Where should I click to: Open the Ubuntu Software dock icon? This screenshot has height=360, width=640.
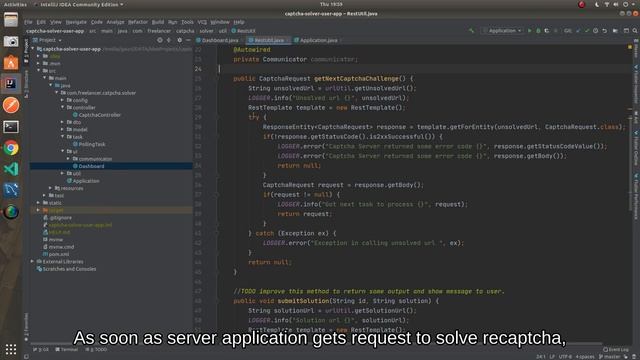tap(11, 62)
